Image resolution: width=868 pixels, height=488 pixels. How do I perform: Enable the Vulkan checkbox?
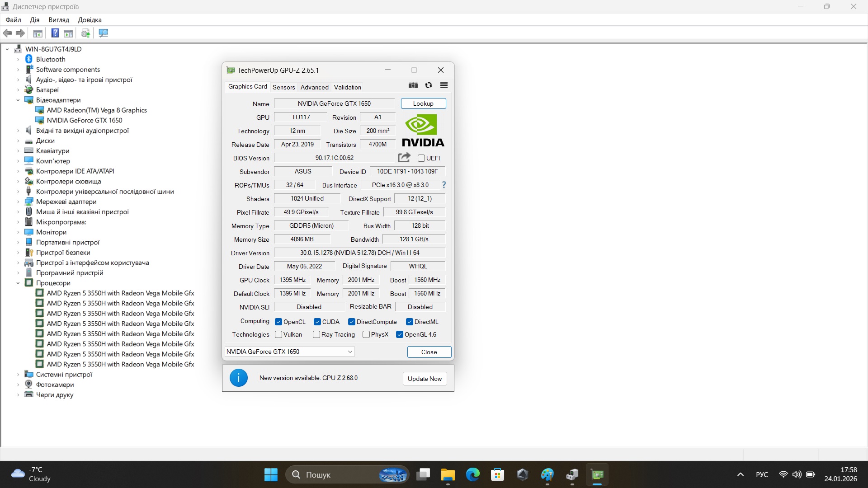[278, 334]
